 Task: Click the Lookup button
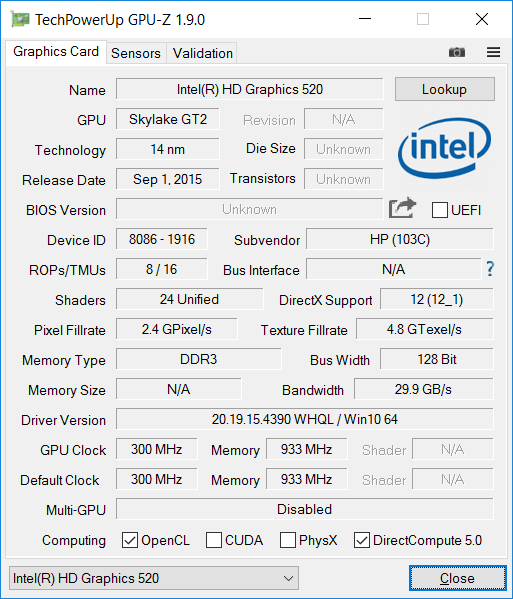click(445, 89)
